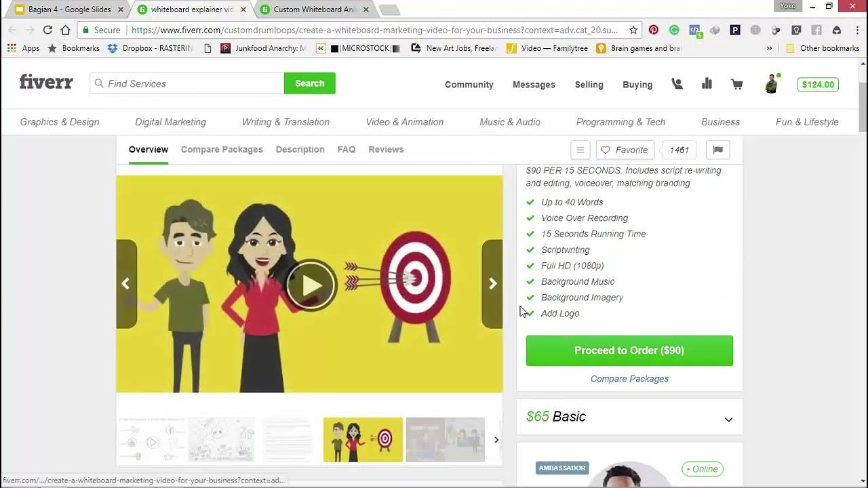The image size is (868, 488).
Task: Click the magnifier icon in search box
Action: [99, 83]
